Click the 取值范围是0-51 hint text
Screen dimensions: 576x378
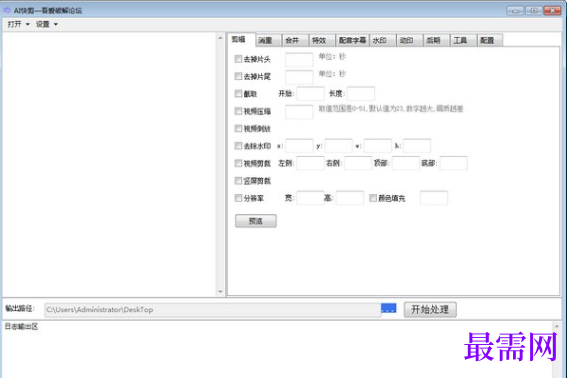click(x=390, y=109)
